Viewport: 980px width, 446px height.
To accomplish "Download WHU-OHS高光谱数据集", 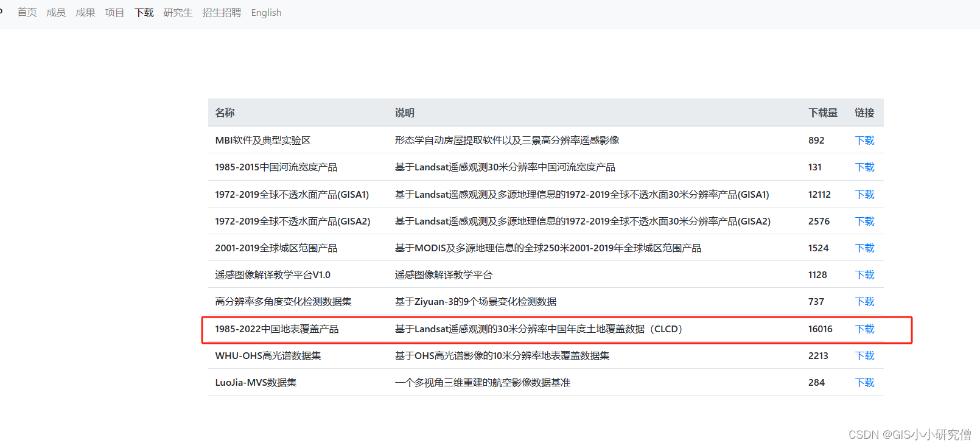I will (864, 356).
